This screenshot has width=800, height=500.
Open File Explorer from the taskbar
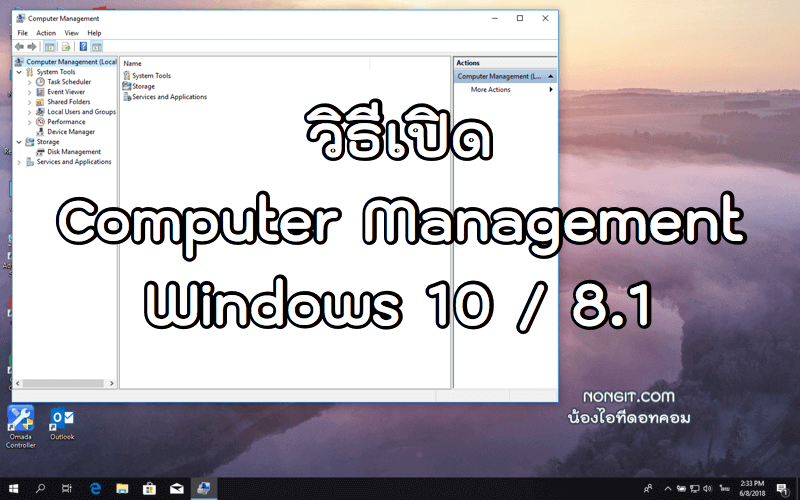point(122,489)
